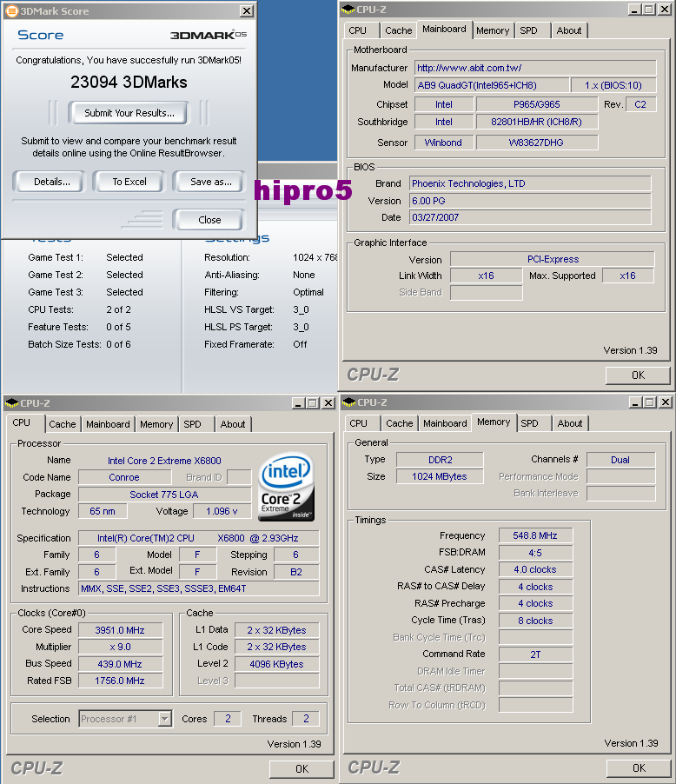Click Submit Your Results button
The image size is (676, 784).
129,113
